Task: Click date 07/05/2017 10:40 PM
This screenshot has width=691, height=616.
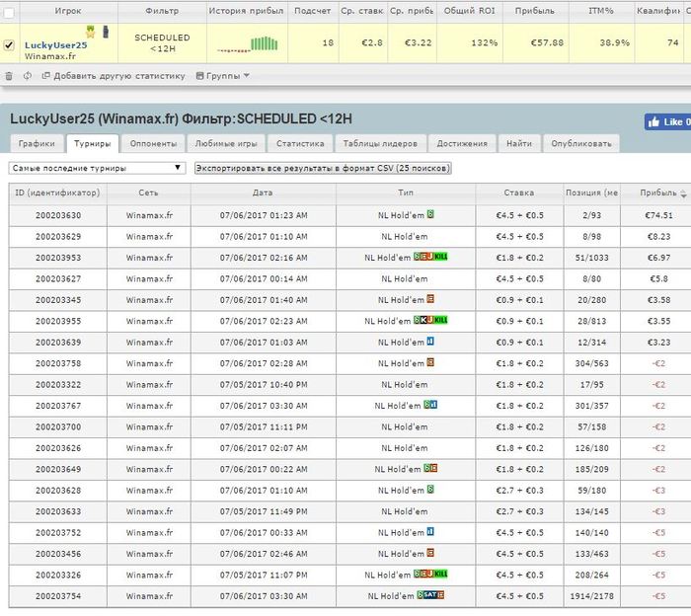Action: [x=264, y=385]
